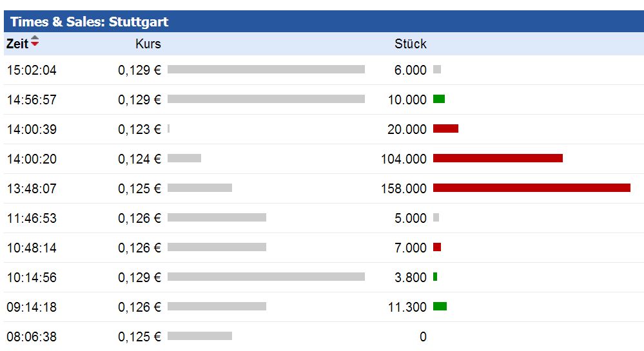The width and height of the screenshot is (644, 351).
Task: Click the red volume bar for 158.000
Action: pos(531,188)
